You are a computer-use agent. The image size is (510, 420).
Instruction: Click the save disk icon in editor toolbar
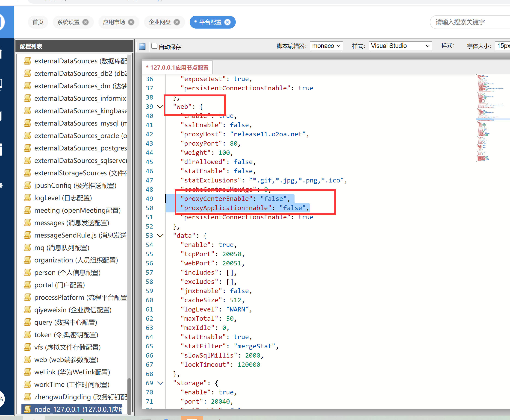click(x=142, y=46)
